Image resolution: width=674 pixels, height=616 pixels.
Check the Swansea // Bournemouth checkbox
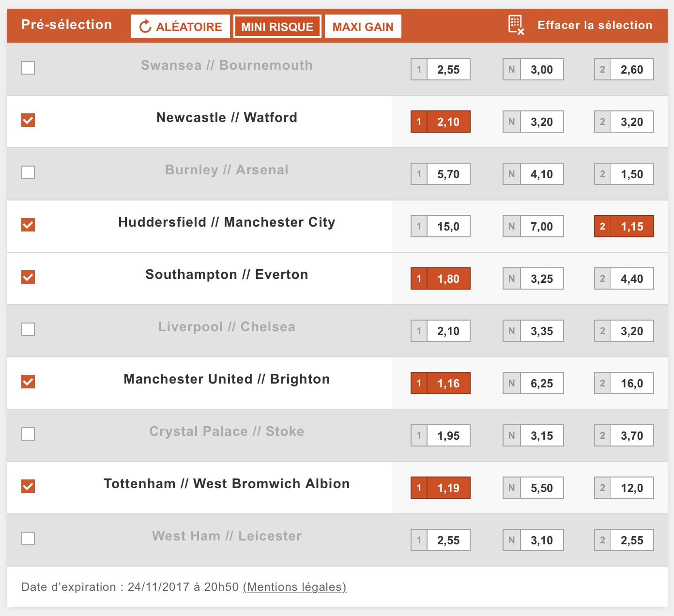[28, 68]
